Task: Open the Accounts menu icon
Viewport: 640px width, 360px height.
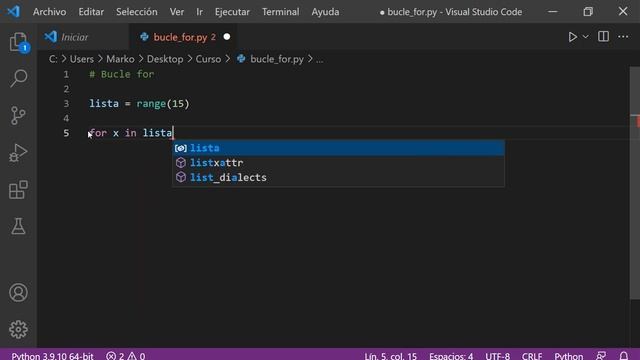Action: (x=18, y=293)
